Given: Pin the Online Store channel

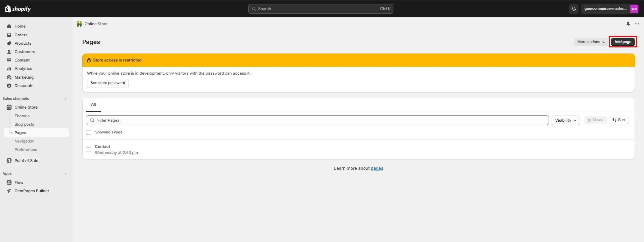Looking at the screenshot, I should (x=628, y=24).
